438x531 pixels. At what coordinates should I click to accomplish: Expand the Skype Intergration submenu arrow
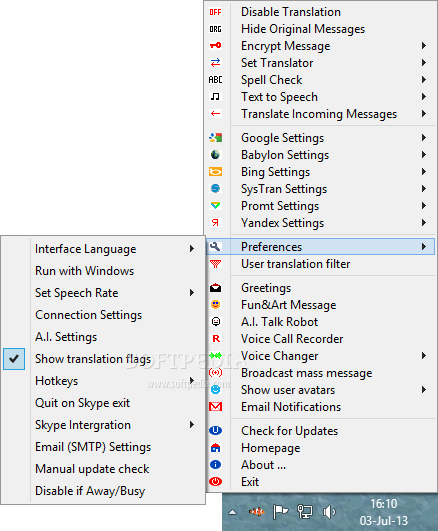[192, 425]
